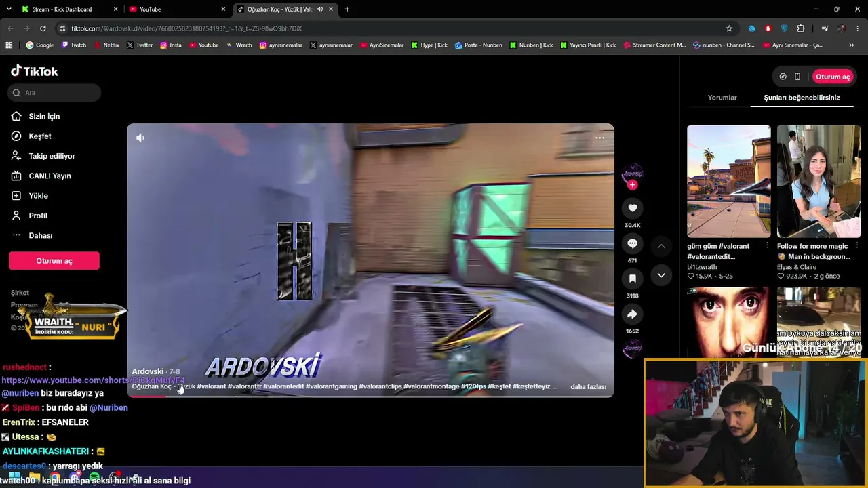View site information icon in address bar
Screen dimensions: 868x488
click(x=62, y=28)
